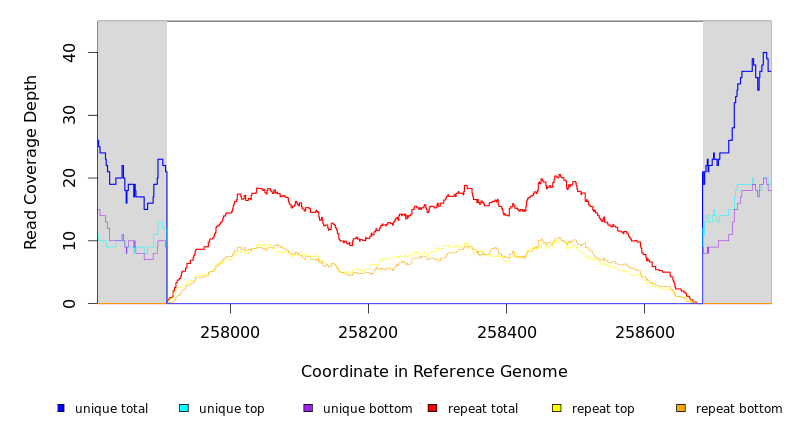Click the 258400 x-axis tick label

click(x=506, y=333)
